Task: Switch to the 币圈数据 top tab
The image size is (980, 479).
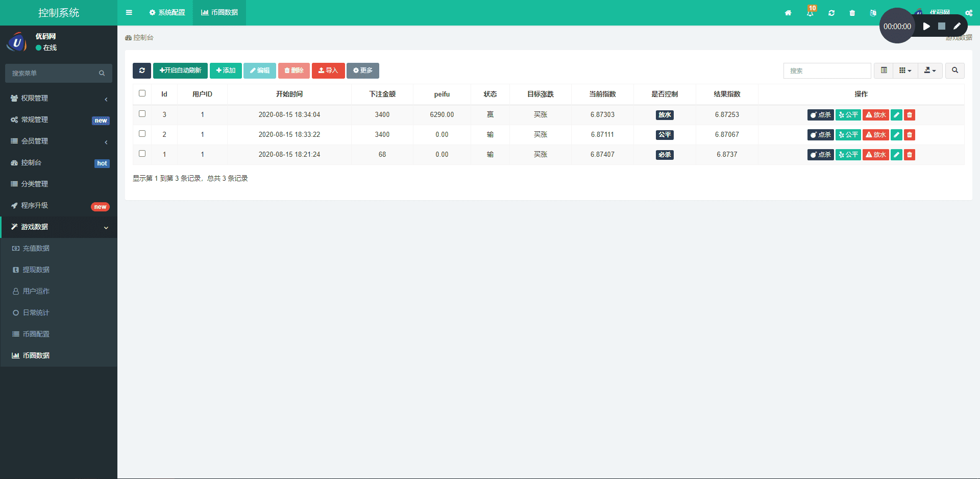Action: pos(219,13)
